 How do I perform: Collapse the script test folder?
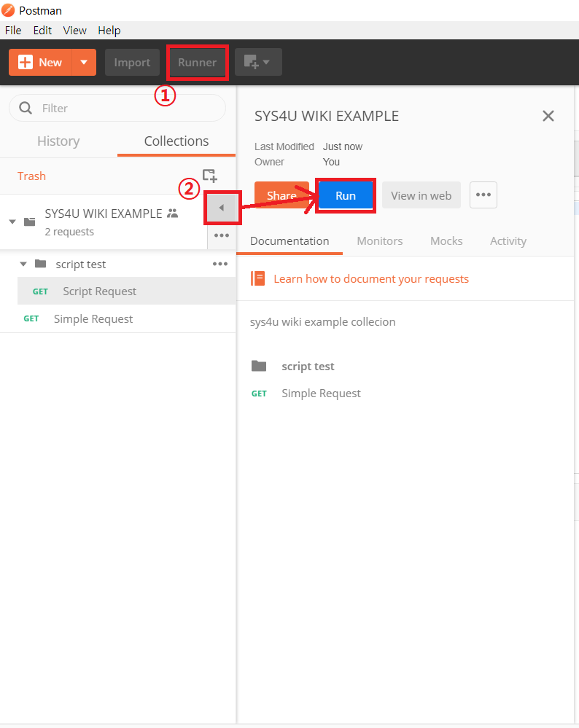click(23, 265)
